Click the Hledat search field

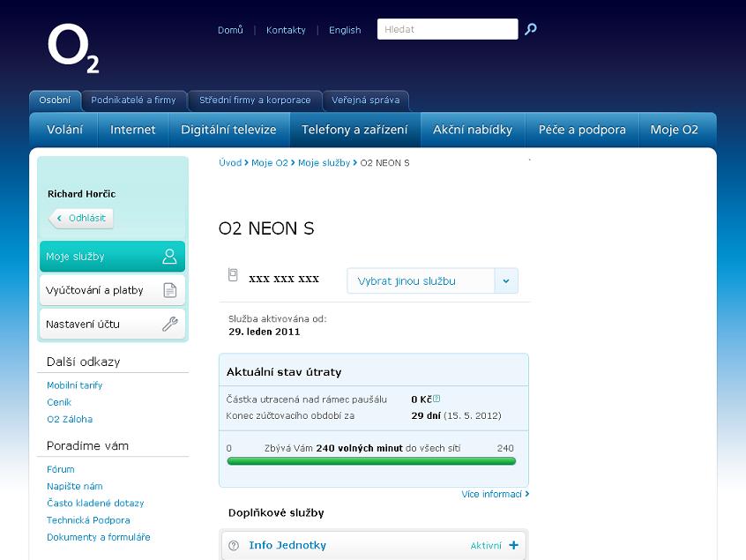pos(447,29)
